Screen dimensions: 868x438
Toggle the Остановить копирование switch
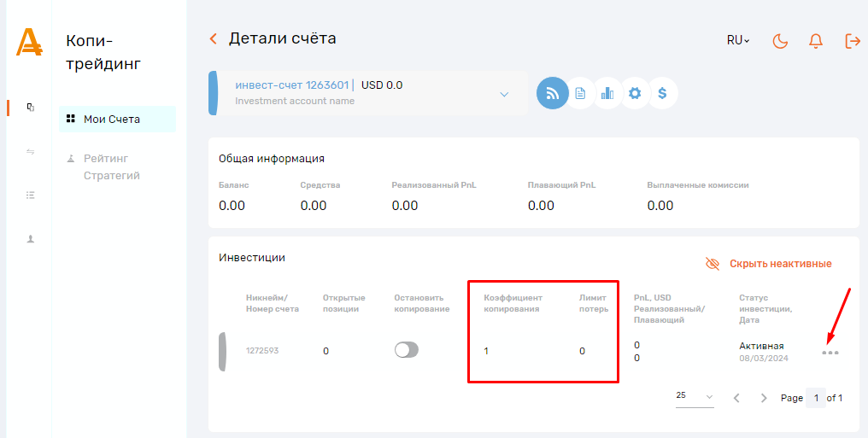click(x=407, y=350)
